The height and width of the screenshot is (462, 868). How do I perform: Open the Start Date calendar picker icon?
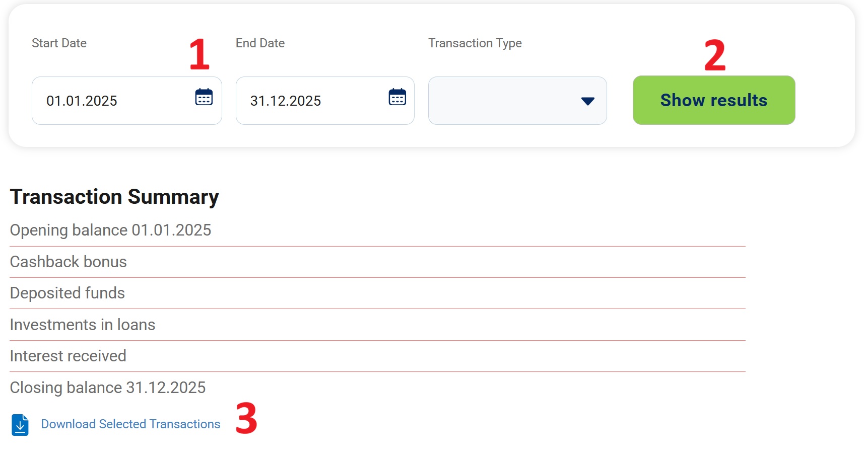204,97
